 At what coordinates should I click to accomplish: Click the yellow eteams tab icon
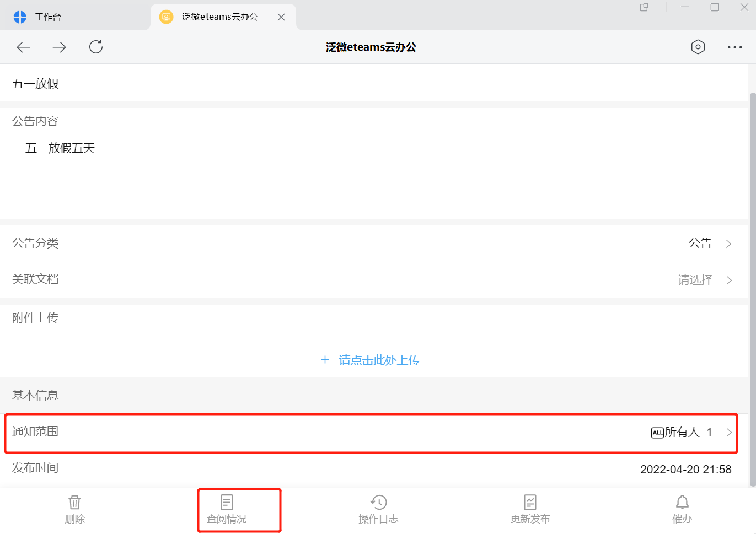tap(166, 17)
